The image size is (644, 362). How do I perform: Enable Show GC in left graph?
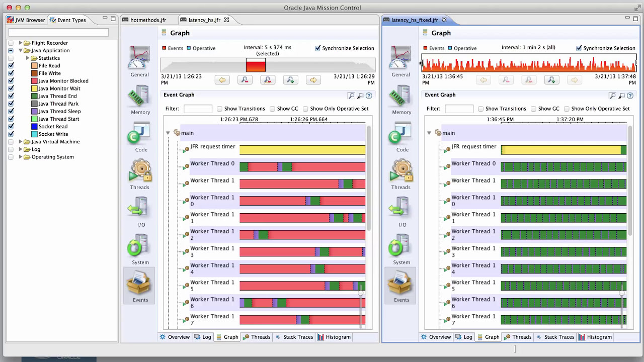272,109
